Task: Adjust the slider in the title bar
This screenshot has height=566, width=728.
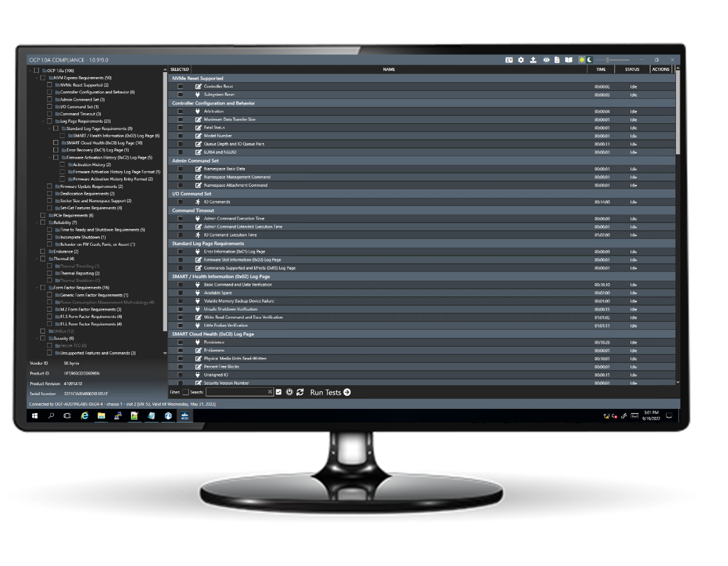Action: pyautogui.click(x=608, y=60)
